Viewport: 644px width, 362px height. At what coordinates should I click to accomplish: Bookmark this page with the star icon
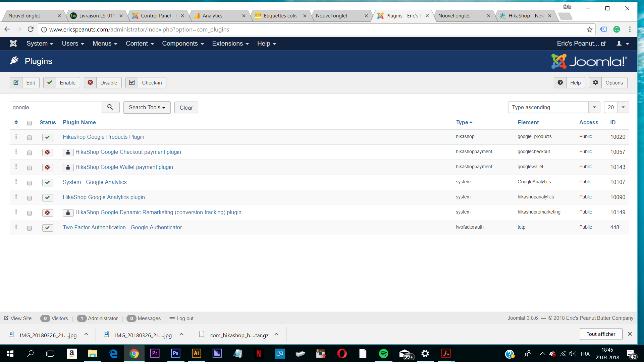pyautogui.click(x=589, y=29)
